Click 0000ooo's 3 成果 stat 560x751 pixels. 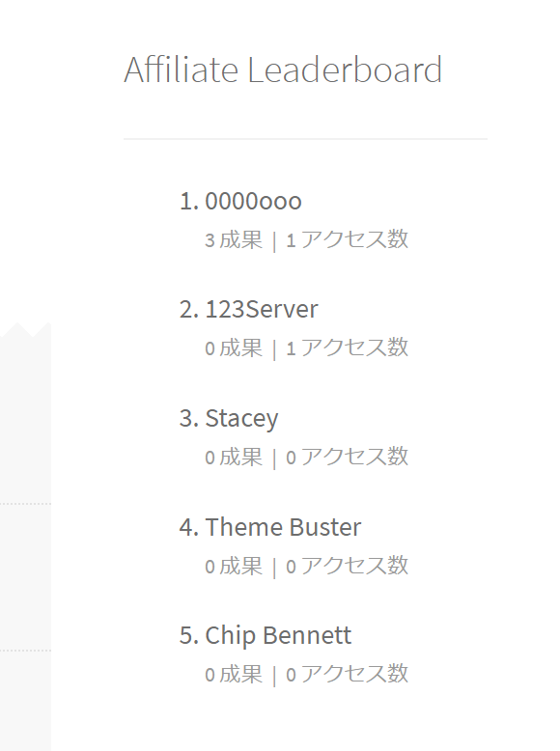(234, 239)
